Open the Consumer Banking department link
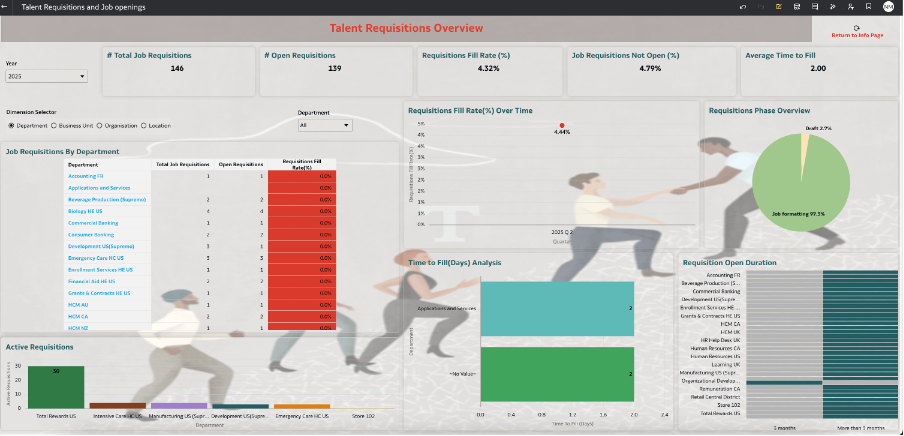 (x=91, y=235)
